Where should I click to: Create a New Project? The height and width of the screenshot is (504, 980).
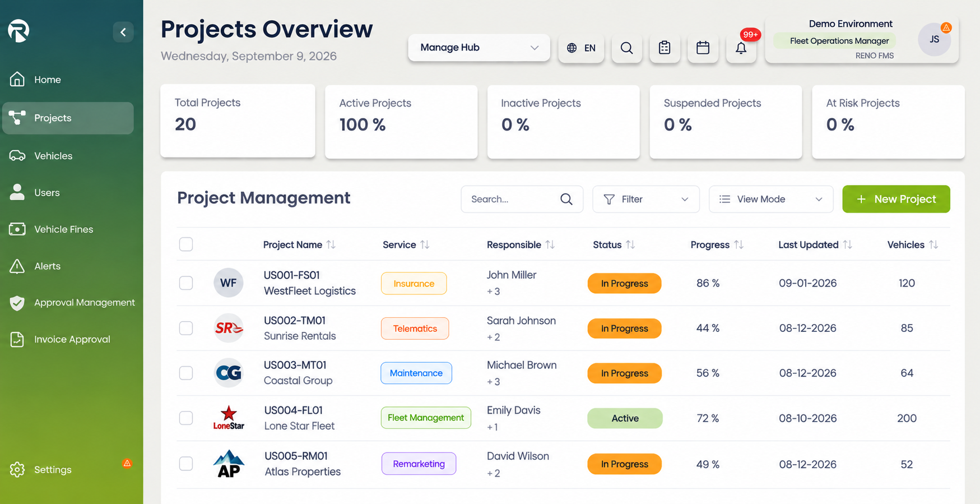click(x=896, y=199)
